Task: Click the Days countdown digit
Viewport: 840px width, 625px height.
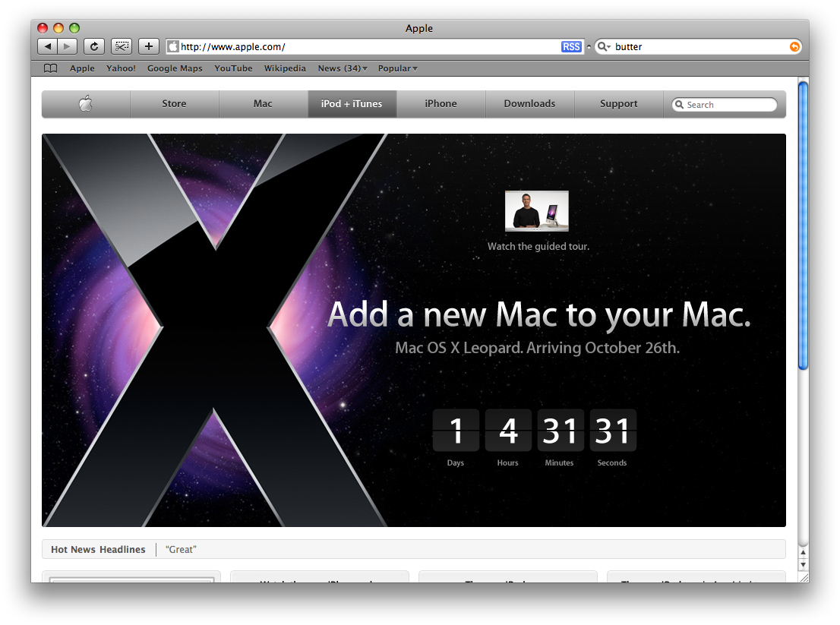Action: (456, 430)
